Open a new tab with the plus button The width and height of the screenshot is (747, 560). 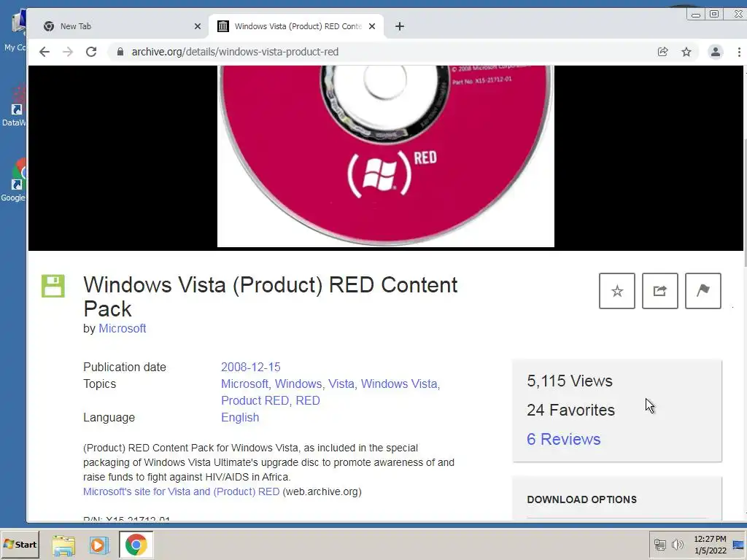400,27
